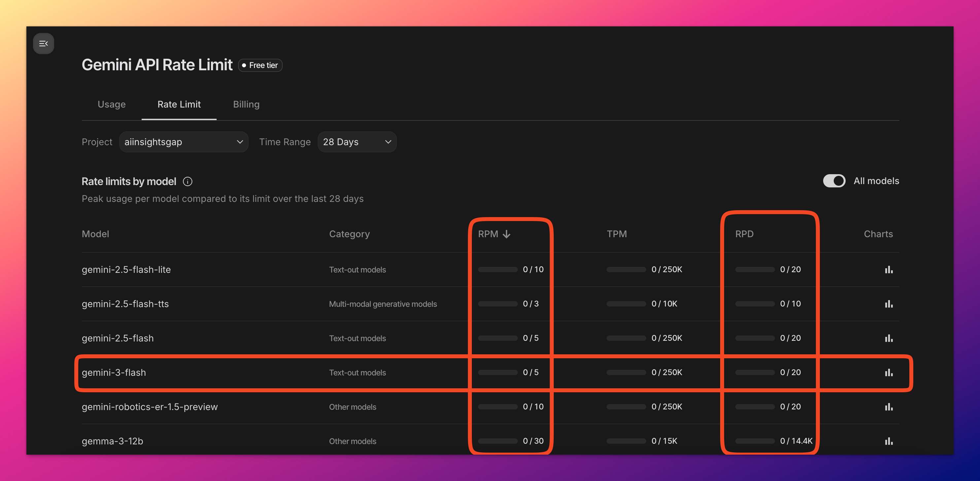
Task: Click the RPM sort arrow icon
Action: [x=507, y=234]
